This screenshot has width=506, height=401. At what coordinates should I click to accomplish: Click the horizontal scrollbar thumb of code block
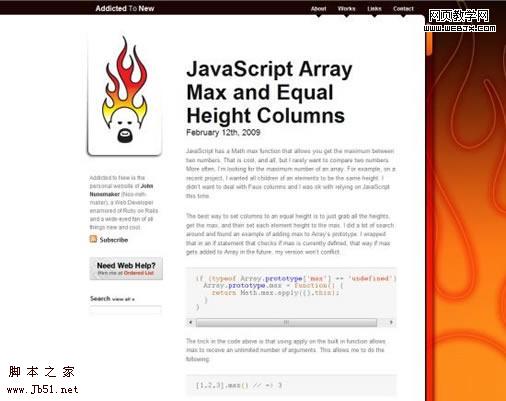click(x=286, y=322)
